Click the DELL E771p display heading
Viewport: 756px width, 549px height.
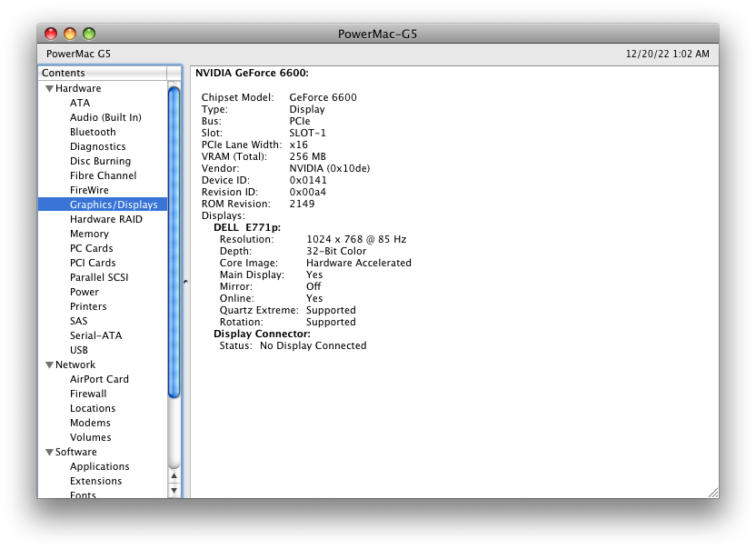point(247,227)
